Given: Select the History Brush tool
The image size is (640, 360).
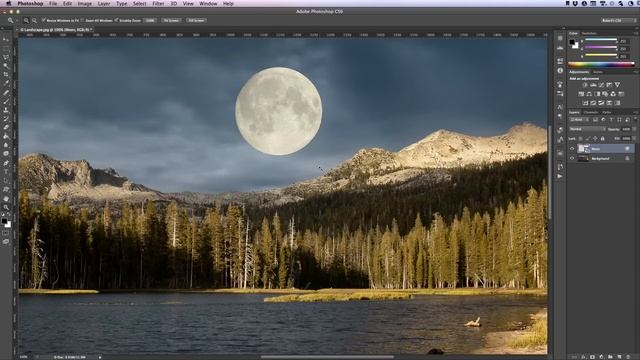Looking at the screenshot, I should point(6,119).
